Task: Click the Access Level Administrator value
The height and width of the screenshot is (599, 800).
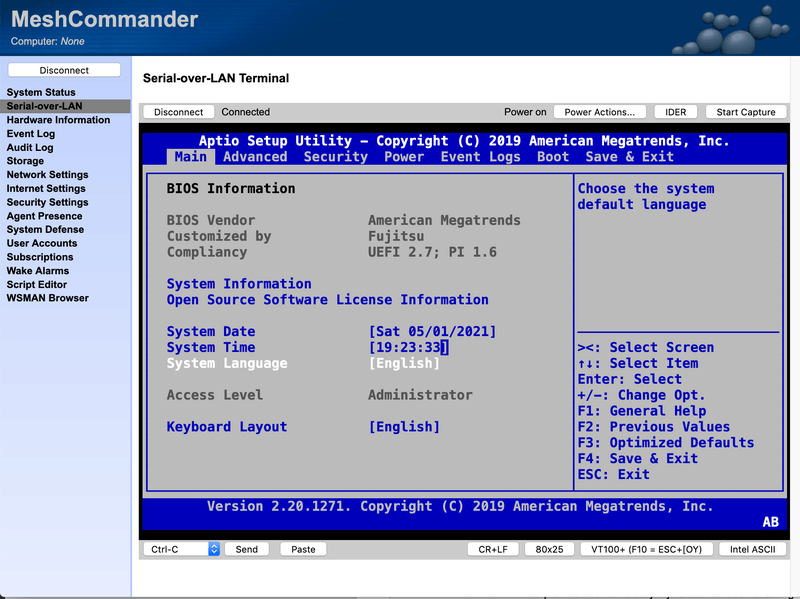Action: 420,394
